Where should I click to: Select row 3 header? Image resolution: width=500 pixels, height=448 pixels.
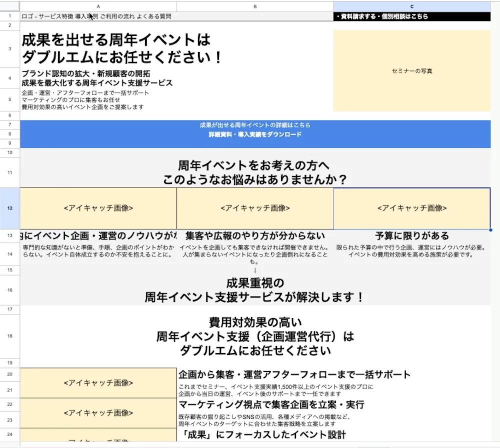(10, 48)
